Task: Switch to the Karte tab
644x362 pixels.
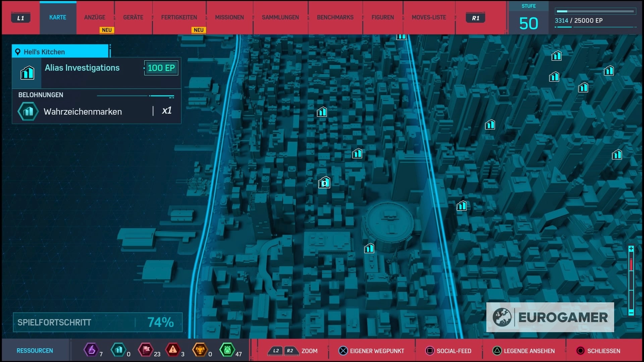Action: [x=58, y=17]
